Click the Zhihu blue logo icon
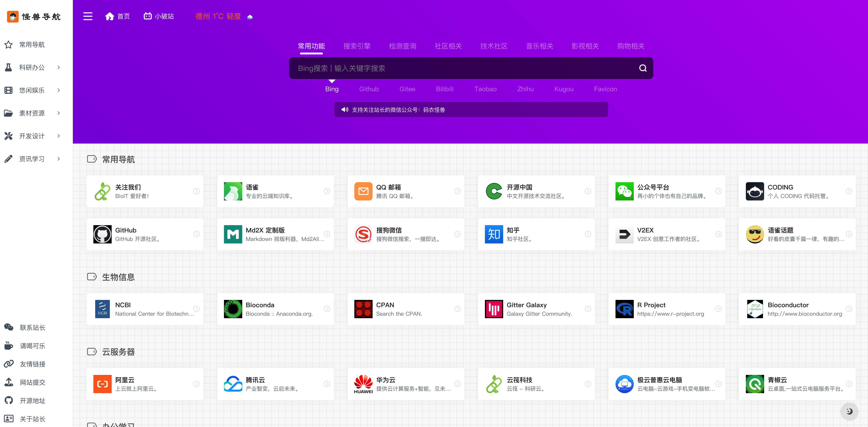 [x=494, y=234]
